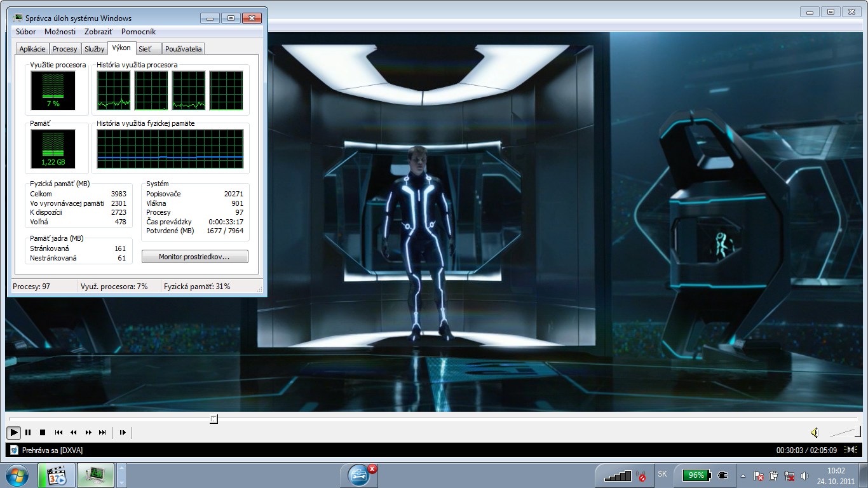
Task: Click Media Player Classic taskbar icon
Action: [x=57, y=475]
